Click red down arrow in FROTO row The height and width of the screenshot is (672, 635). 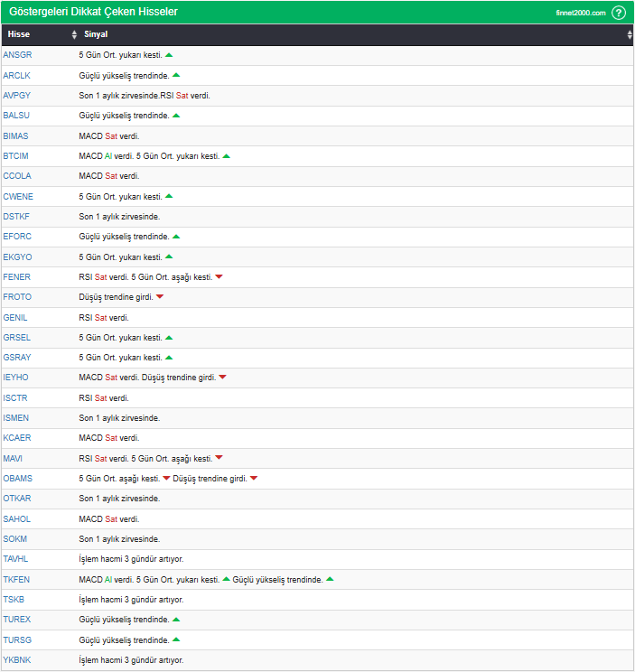coord(160,297)
